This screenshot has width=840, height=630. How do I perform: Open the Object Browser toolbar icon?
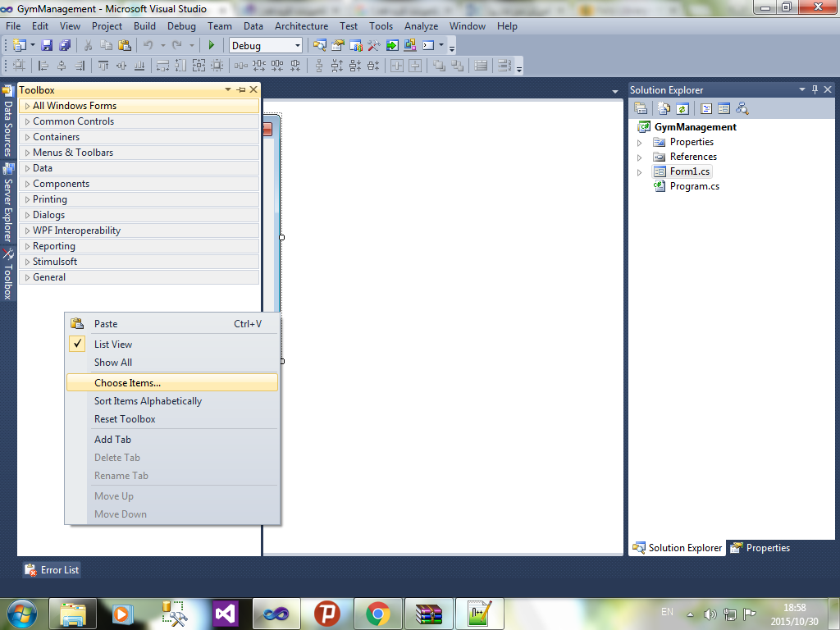356,46
